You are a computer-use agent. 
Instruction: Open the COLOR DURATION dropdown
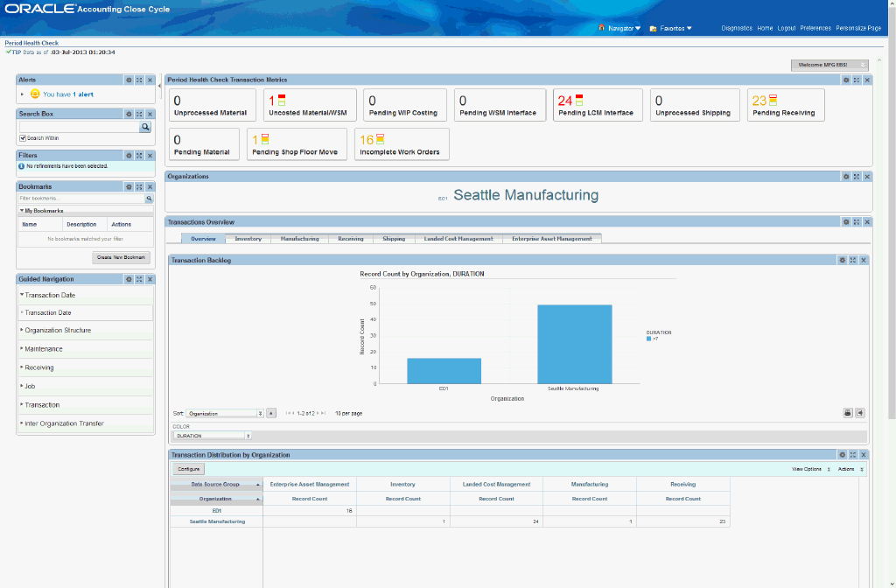[212, 436]
